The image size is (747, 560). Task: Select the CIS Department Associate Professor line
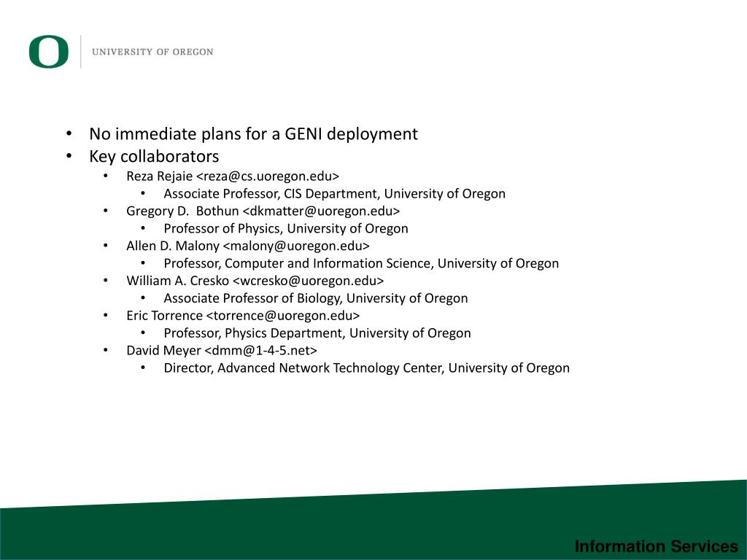[x=334, y=194]
